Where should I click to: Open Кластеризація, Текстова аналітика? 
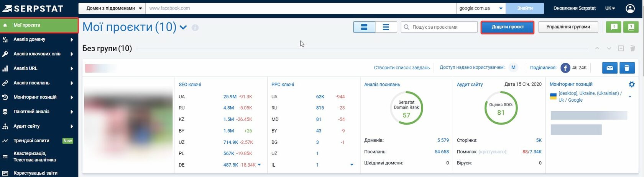click(39, 157)
